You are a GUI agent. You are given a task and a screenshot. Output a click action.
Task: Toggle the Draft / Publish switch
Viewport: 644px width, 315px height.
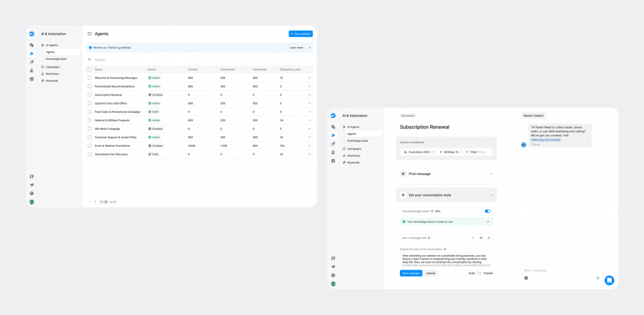pos(479,273)
